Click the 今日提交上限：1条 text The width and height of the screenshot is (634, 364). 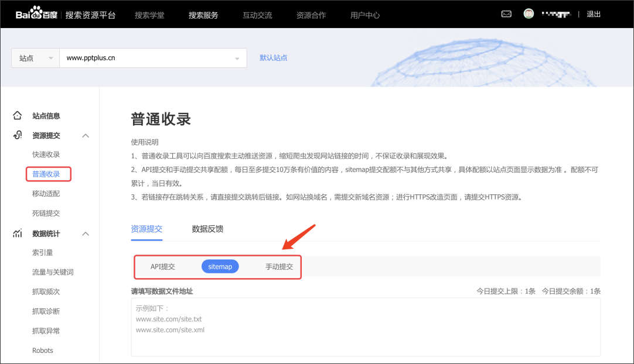506,291
